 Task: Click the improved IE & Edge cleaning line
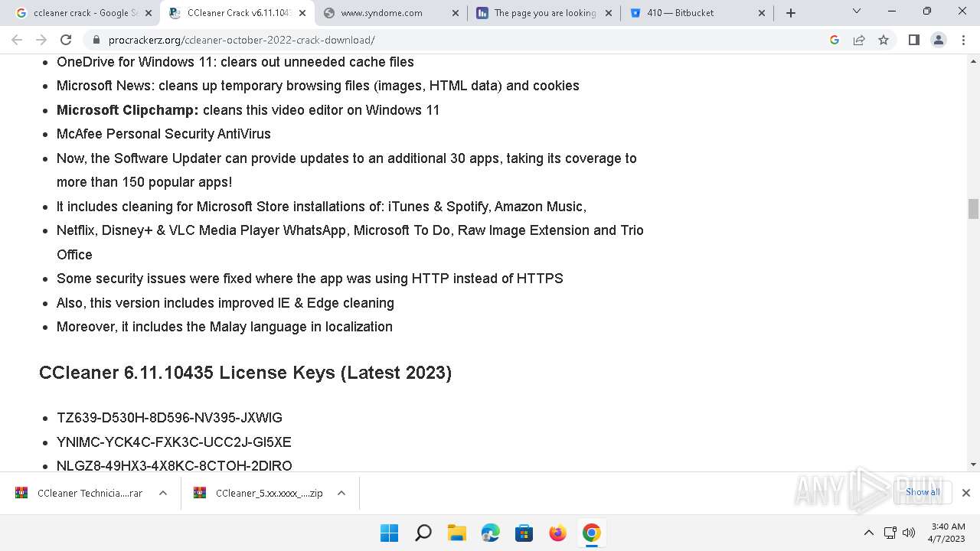[x=225, y=303]
